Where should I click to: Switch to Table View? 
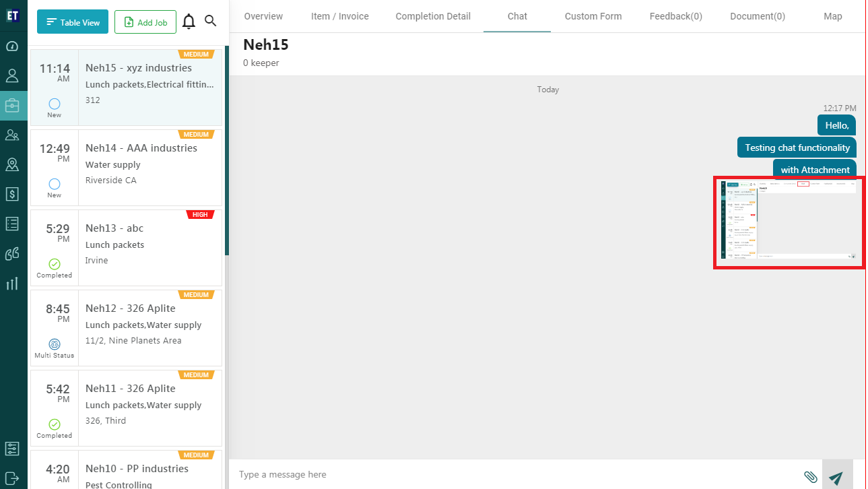click(x=73, y=22)
